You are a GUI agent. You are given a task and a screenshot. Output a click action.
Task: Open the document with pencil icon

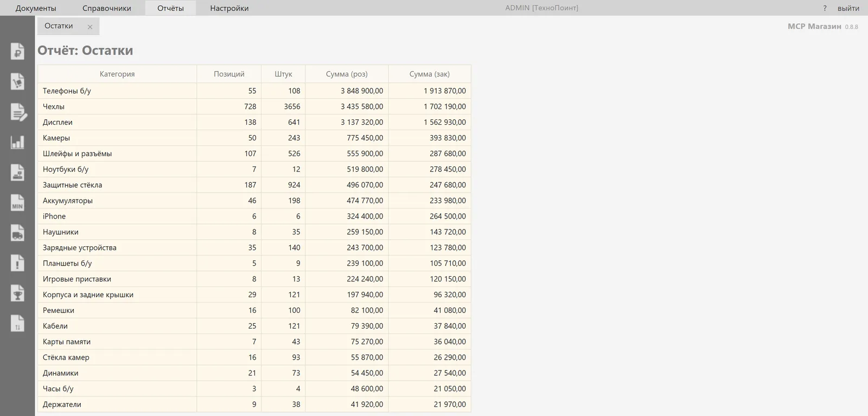pyautogui.click(x=18, y=112)
